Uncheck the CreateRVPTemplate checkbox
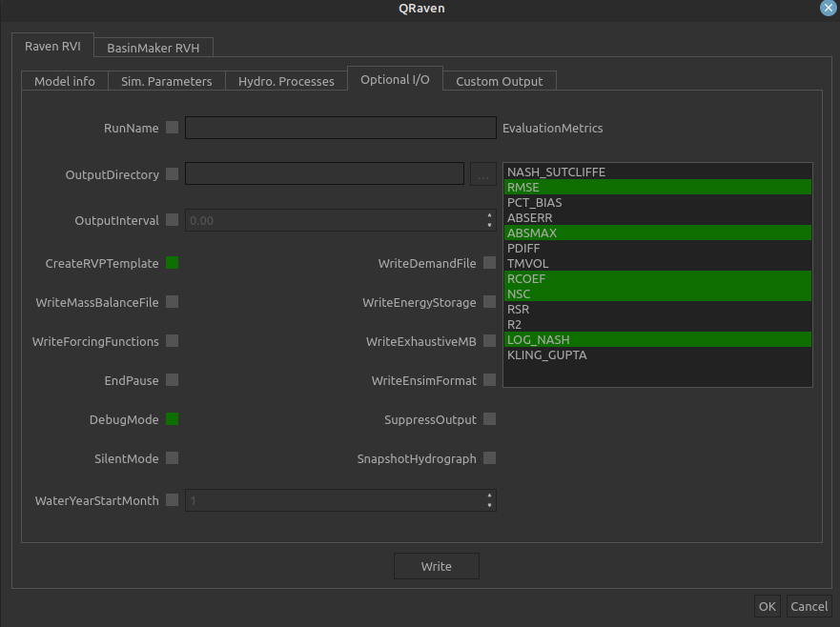 click(172, 263)
